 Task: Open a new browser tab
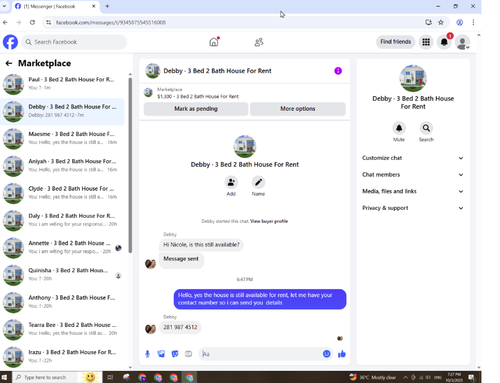[x=107, y=6]
